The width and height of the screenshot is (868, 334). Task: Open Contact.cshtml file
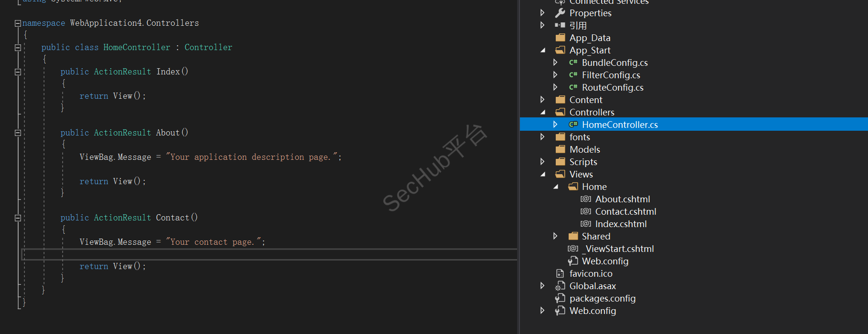pos(625,211)
